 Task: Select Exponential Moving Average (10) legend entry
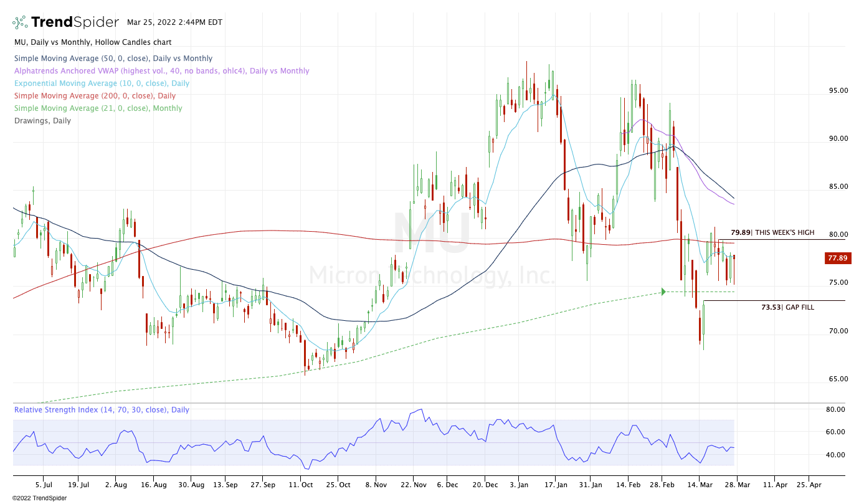pyautogui.click(x=102, y=83)
